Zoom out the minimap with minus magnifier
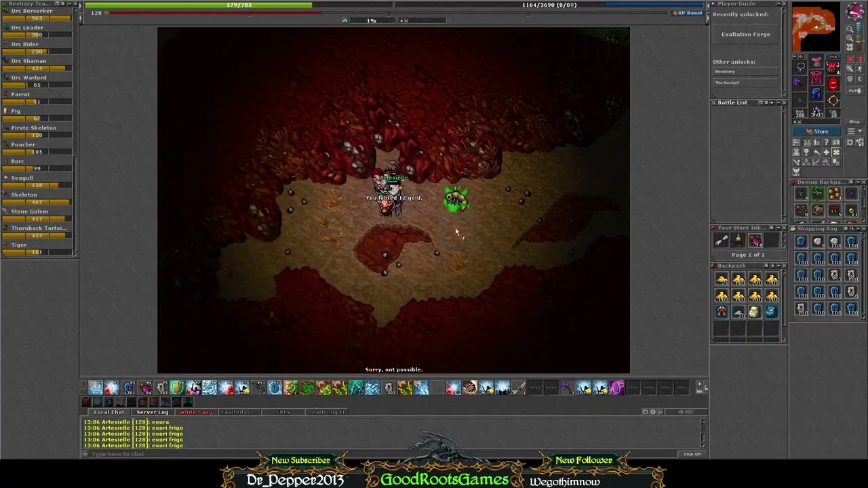868x488 pixels. 850,29
